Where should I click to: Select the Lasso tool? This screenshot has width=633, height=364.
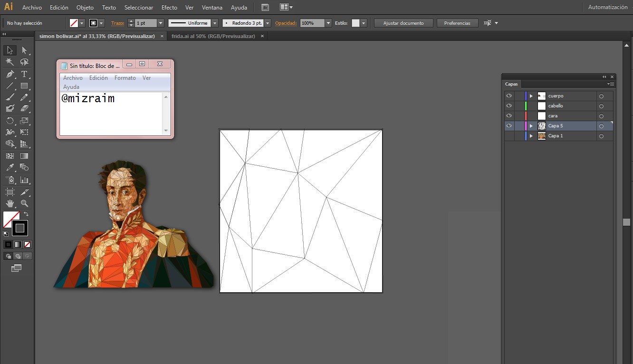click(x=24, y=62)
